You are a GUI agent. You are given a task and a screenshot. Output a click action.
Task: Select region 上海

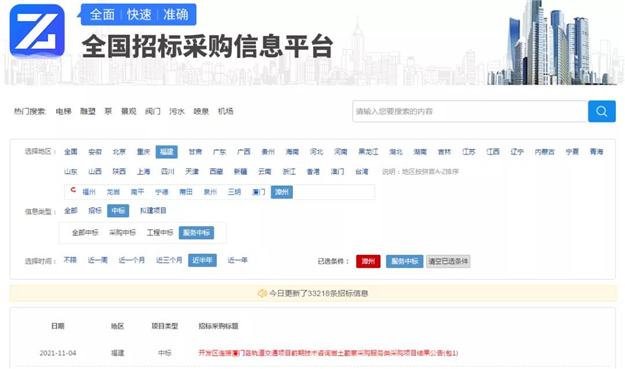click(143, 172)
